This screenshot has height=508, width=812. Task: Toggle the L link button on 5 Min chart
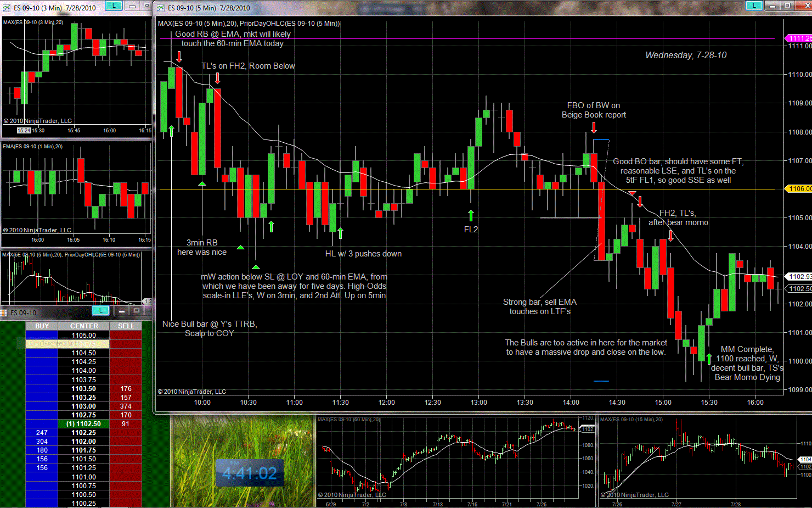coord(754,5)
